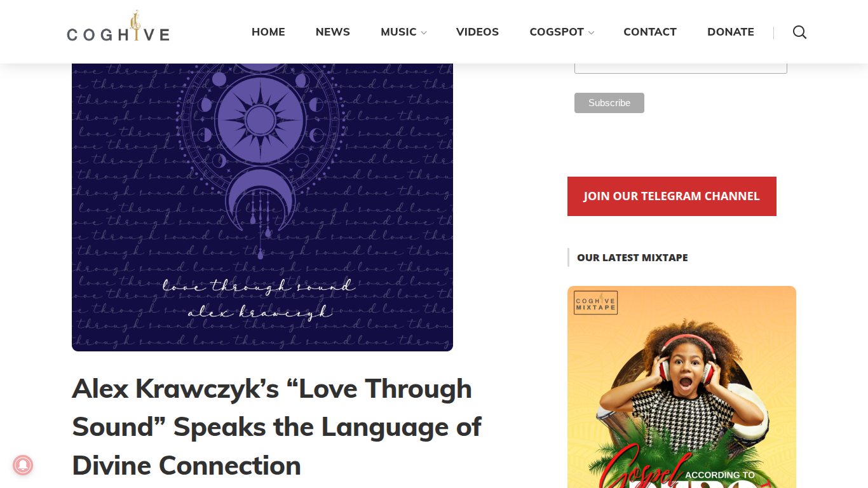
Task: Click the red notification bell icon
Action: pyautogui.click(x=23, y=465)
